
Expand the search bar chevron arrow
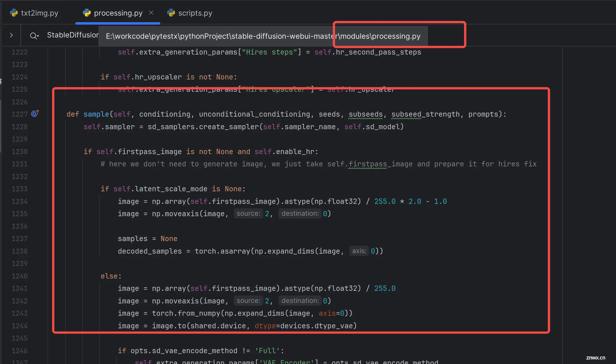(11, 35)
